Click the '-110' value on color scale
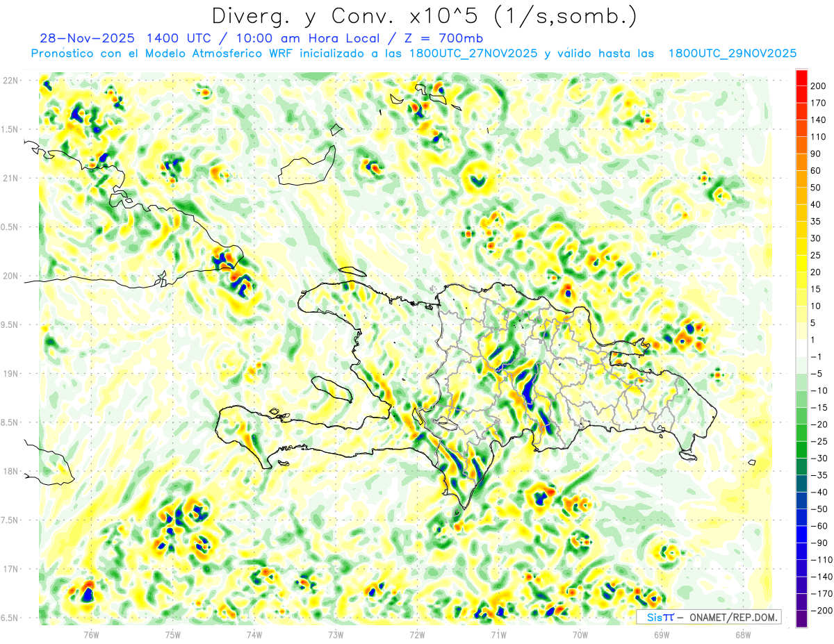This screenshot has height=644, width=834. 821,560
